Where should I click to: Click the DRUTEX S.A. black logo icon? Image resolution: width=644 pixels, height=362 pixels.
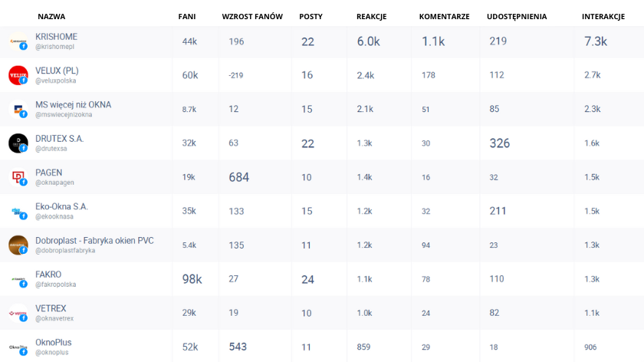click(x=18, y=143)
